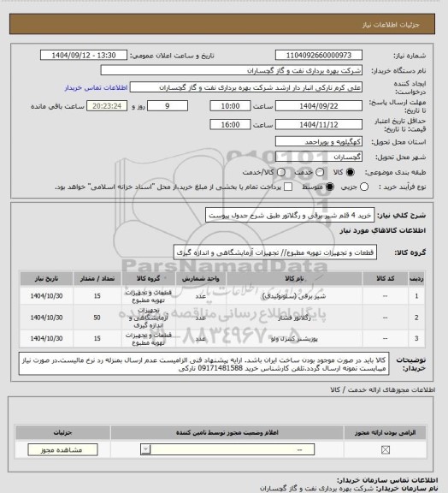Select the item name شیر برقی (سلونوئیدی)
448x493 pixels.
click(294, 296)
